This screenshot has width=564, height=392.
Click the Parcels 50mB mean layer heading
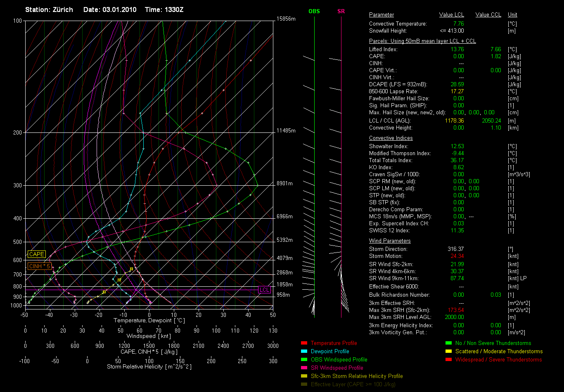(x=422, y=41)
